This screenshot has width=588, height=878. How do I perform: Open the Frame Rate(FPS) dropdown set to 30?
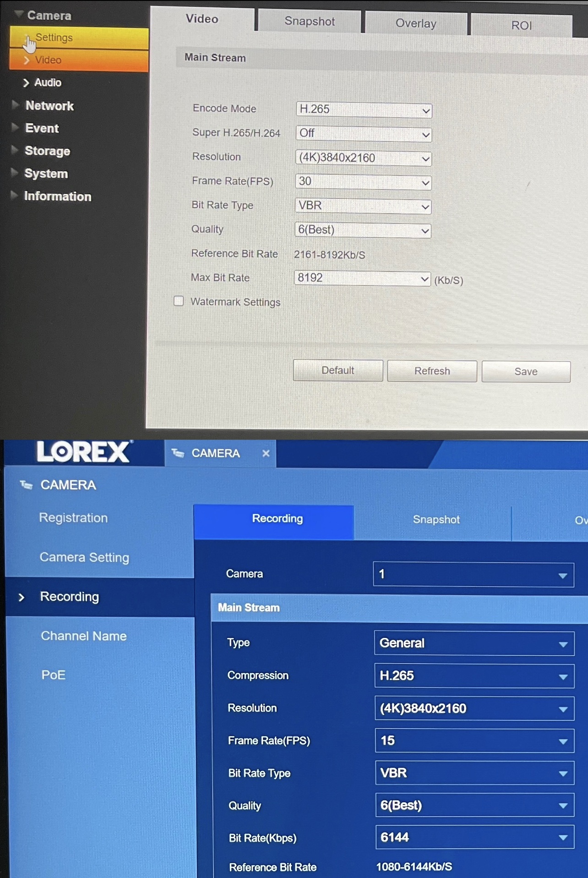coord(363,182)
